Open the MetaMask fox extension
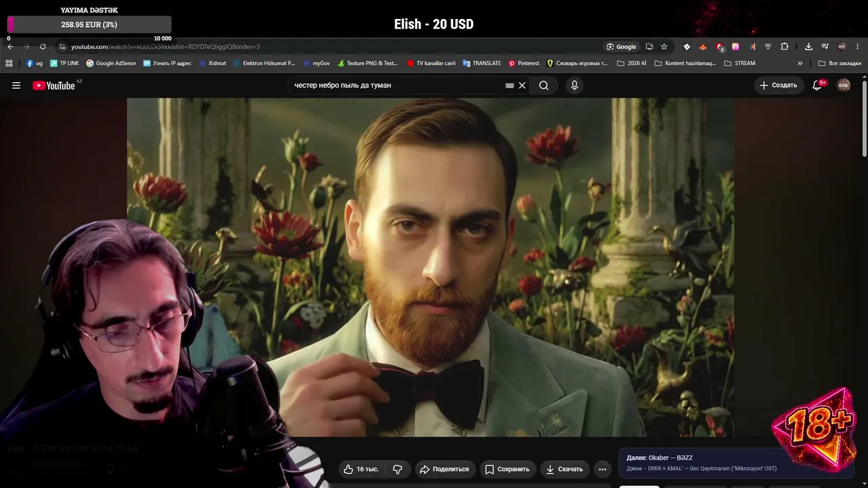The image size is (868, 488). tap(703, 47)
